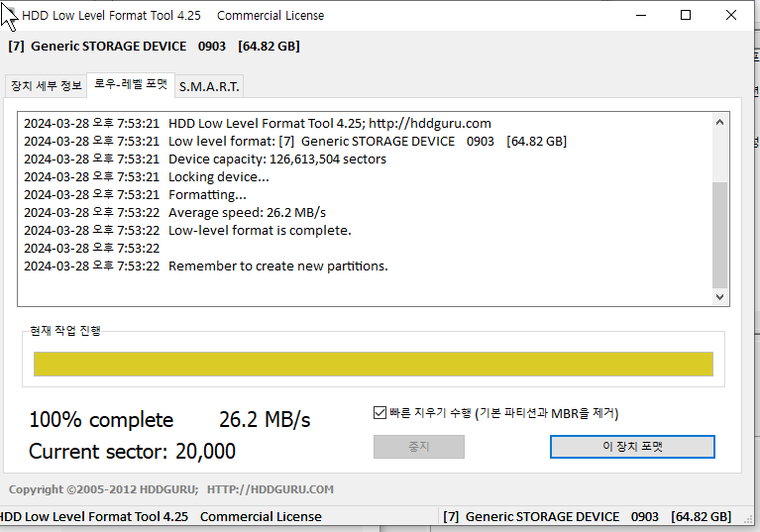This screenshot has width=760, height=532.
Task: Click the 현재 작업 진행 group label
Action: (x=65, y=331)
